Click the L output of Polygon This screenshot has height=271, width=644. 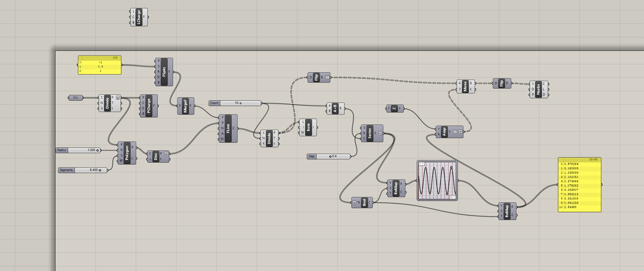point(132,158)
